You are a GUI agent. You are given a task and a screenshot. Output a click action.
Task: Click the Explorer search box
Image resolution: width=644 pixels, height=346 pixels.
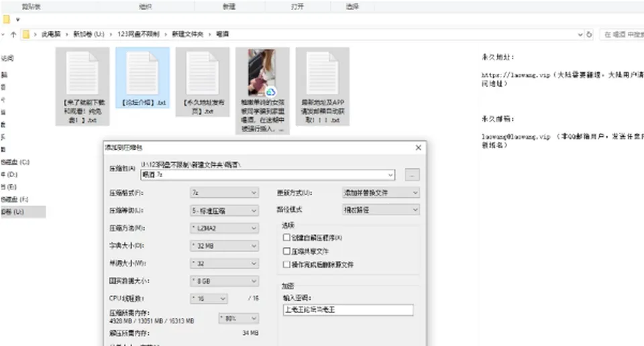[x=622, y=34]
